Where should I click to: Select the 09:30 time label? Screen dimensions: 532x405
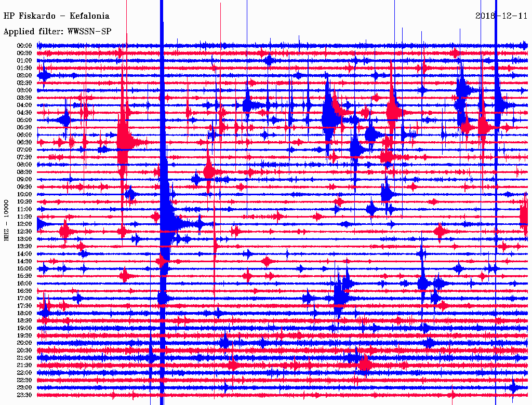coord(24,187)
